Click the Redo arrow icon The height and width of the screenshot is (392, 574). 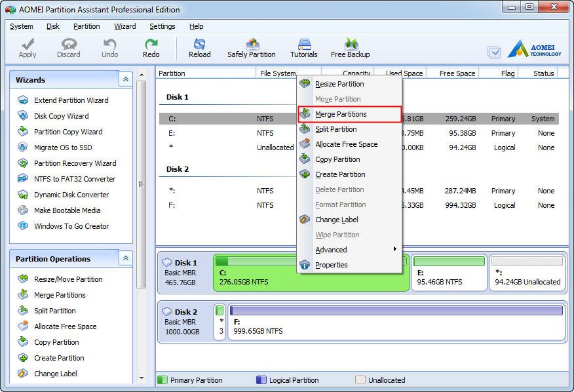pyautogui.click(x=151, y=44)
